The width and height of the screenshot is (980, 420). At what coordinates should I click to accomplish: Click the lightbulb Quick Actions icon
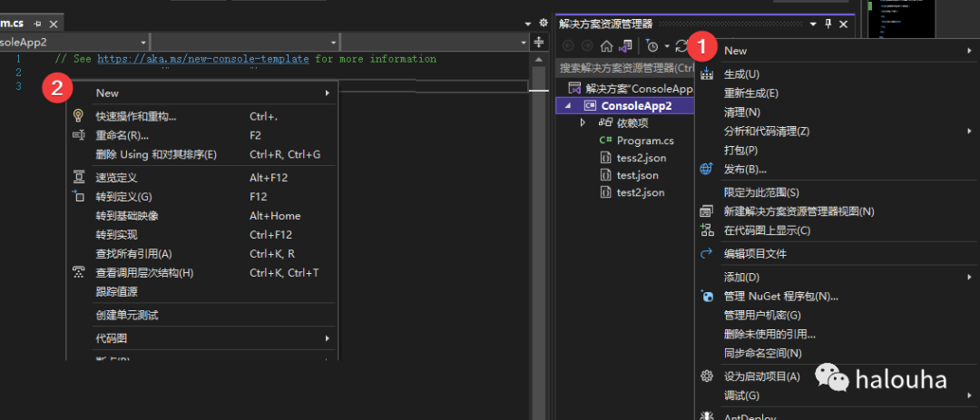78,116
